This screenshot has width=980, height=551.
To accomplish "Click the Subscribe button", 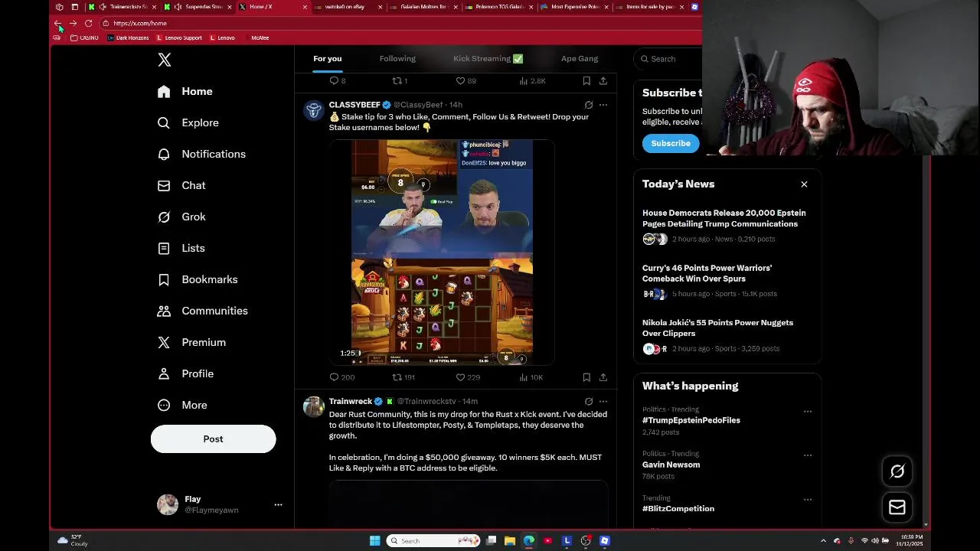I will [671, 144].
